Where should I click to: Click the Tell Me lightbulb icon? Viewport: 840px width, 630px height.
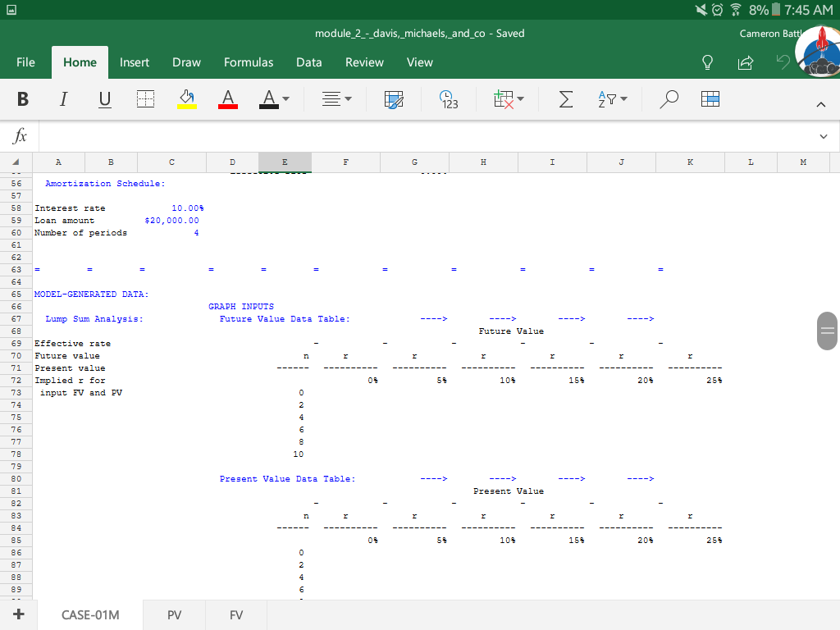point(707,62)
